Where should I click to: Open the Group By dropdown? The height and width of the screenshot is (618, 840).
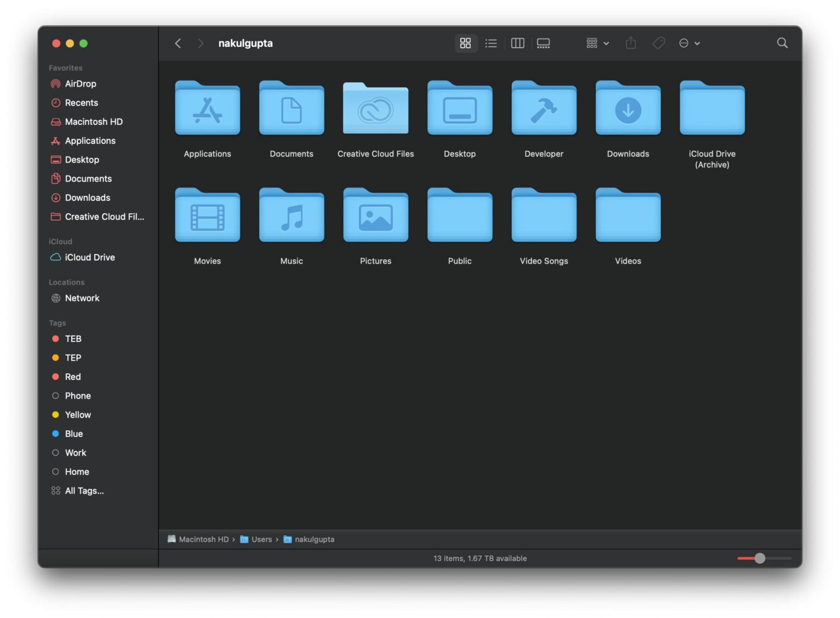coord(597,43)
